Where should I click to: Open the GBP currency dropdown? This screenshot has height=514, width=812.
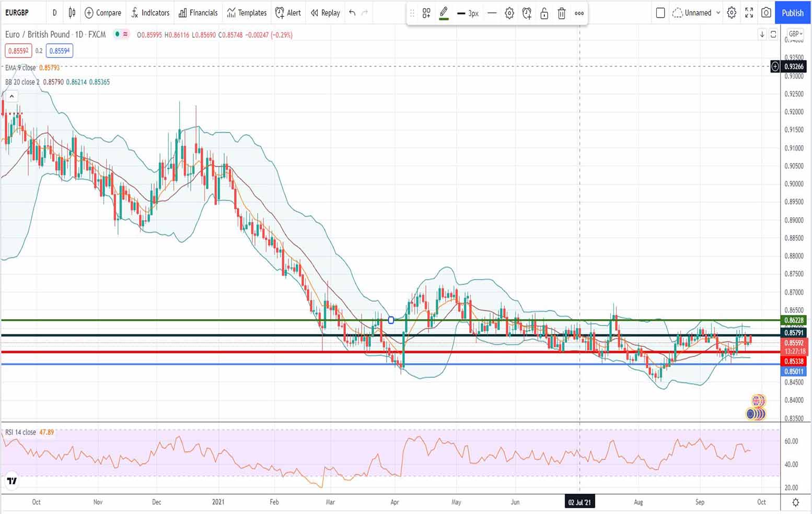(795, 34)
